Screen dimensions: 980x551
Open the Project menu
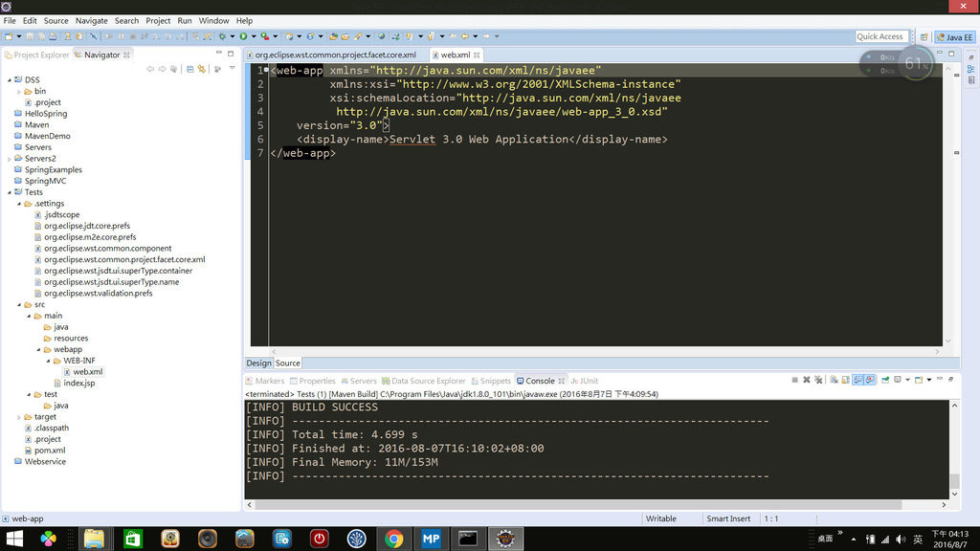[158, 21]
